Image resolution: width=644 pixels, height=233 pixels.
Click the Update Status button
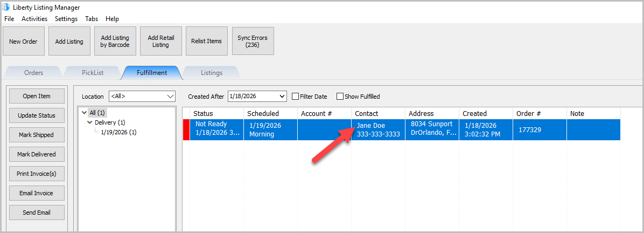(x=37, y=115)
